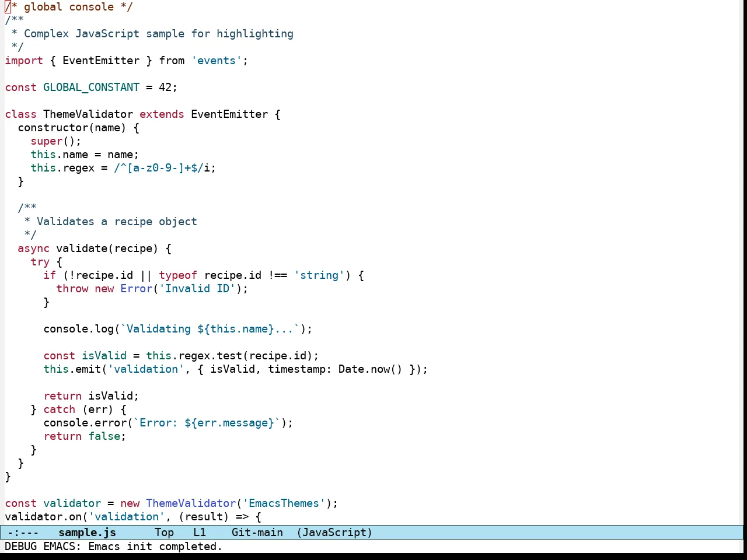Viewport: 747px width, 560px height.
Task: Click the regex literal /^[a-z0-9-]+$/i
Action: coord(162,168)
